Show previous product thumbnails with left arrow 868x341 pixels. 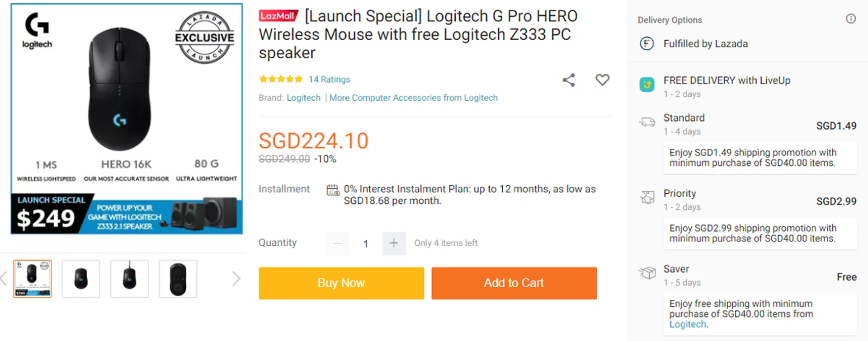(4, 279)
